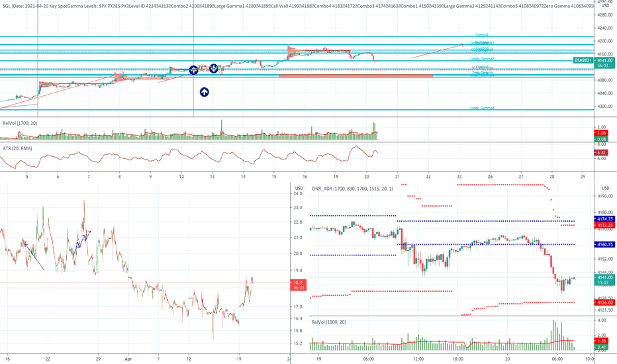617x364 pixels.
Task: Click the red 4126.00 level label
Action: tap(604, 302)
